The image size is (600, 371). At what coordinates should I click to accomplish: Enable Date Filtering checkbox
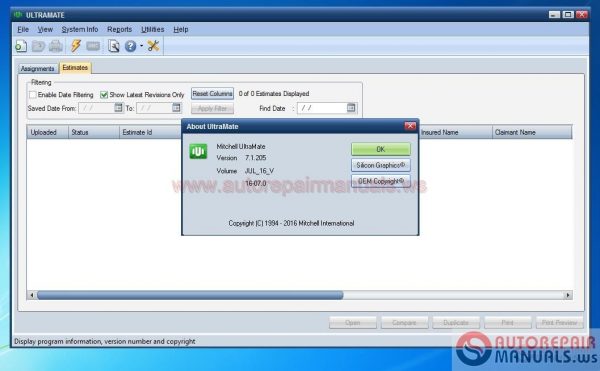click(33, 94)
